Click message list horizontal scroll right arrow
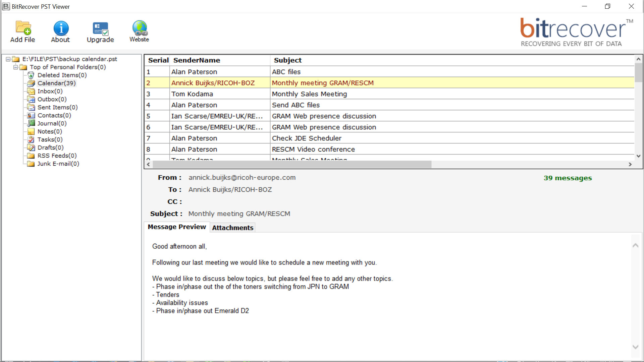This screenshot has height=362, width=644. pos(630,164)
